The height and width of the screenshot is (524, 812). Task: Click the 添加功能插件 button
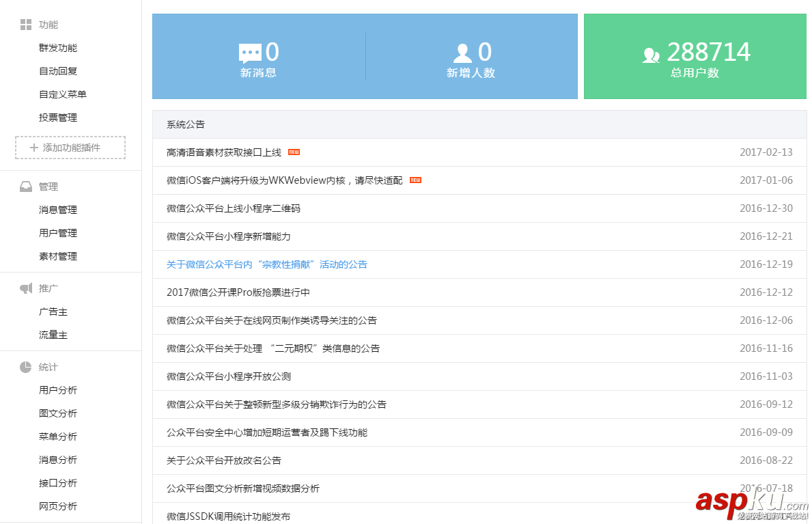[x=70, y=148]
